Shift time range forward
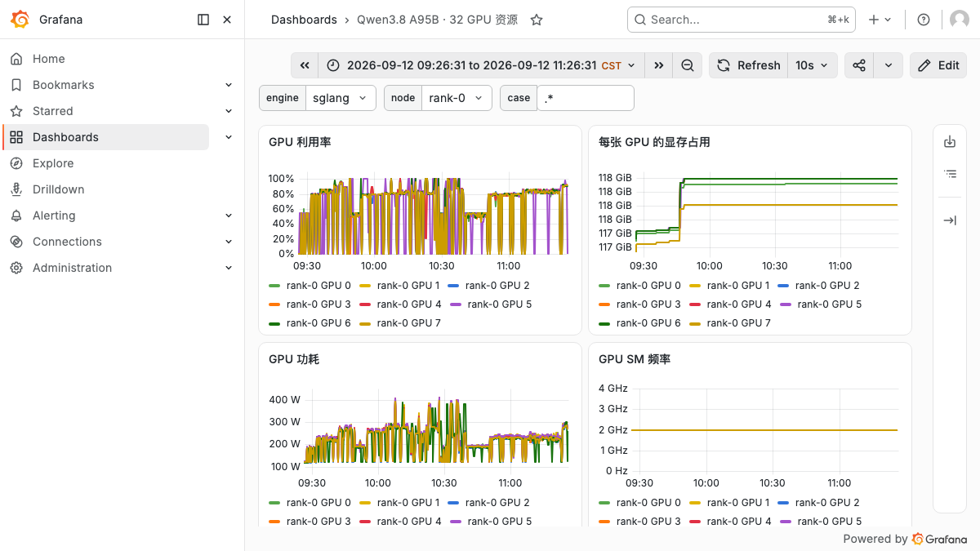This screenshot has height=551, width=980. [658, 65]
